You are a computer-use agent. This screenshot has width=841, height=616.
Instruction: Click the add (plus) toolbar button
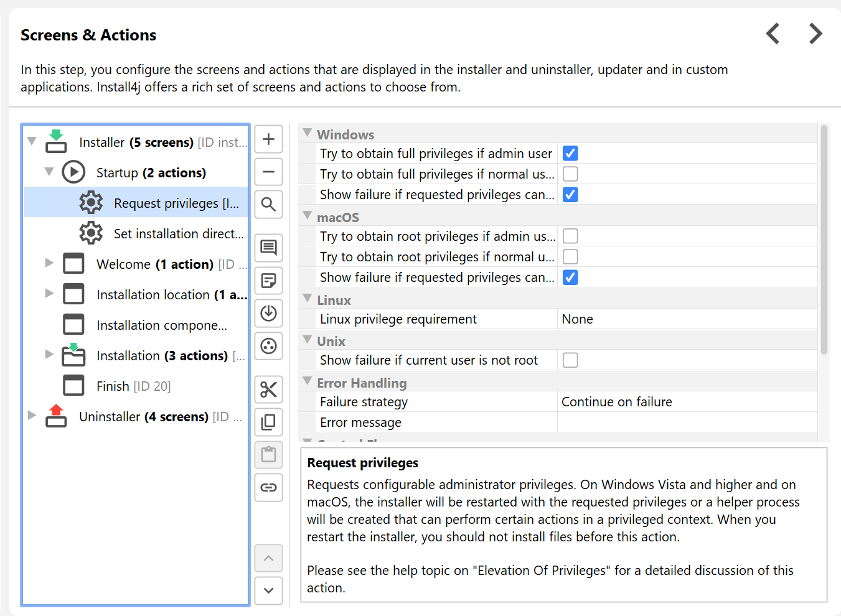point(268,139)
